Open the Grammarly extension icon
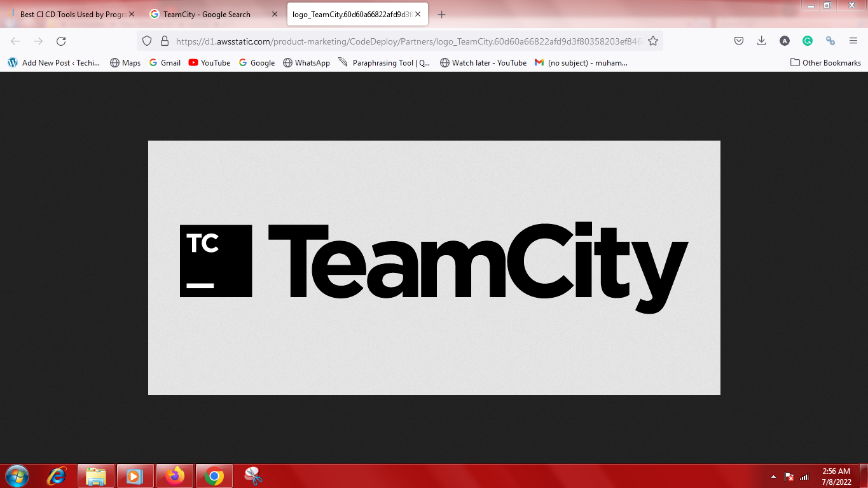Screen dimensions: 868x488 (808, 41)
